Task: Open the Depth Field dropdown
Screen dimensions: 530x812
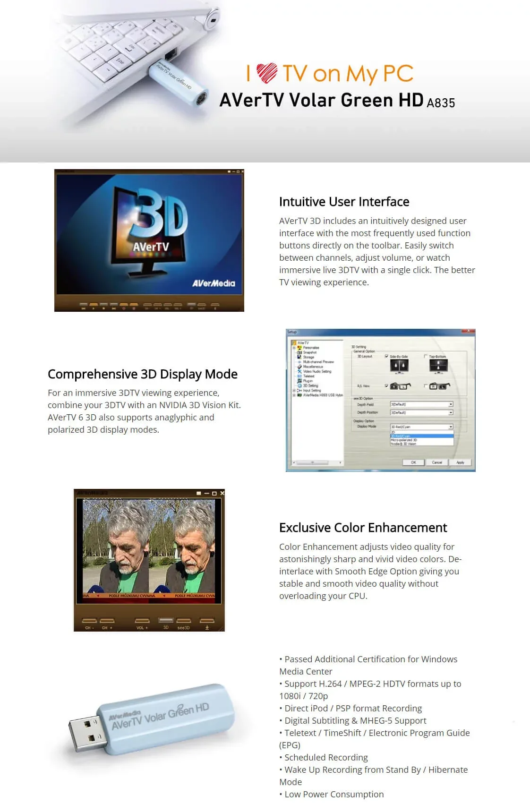Action: click(422, 404)
